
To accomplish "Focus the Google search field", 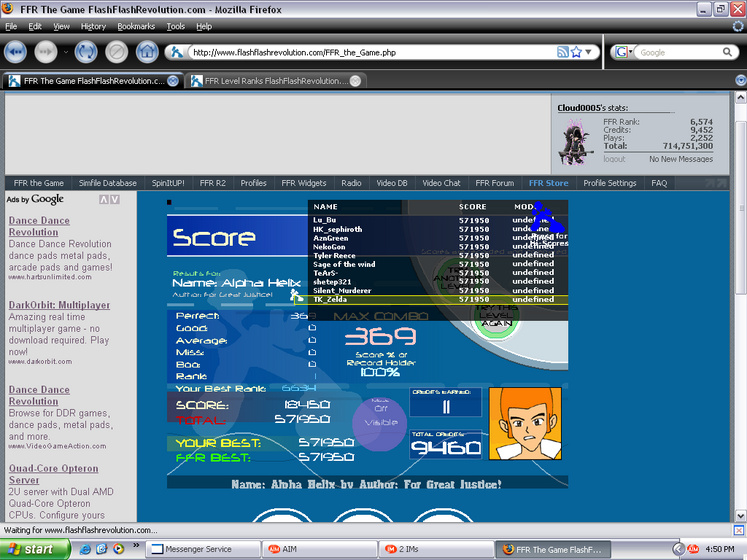I will [679, 52].
